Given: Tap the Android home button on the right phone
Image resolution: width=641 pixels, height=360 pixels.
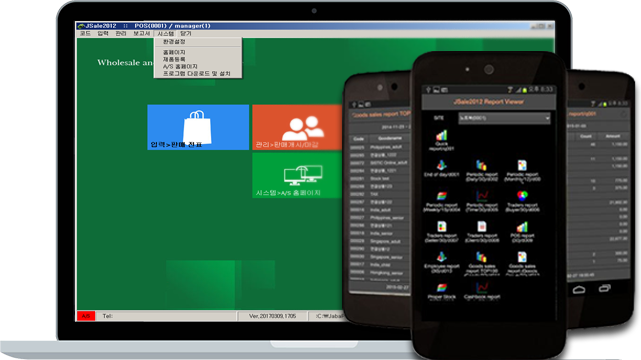Looking at the screenshot, I should 578,290.
